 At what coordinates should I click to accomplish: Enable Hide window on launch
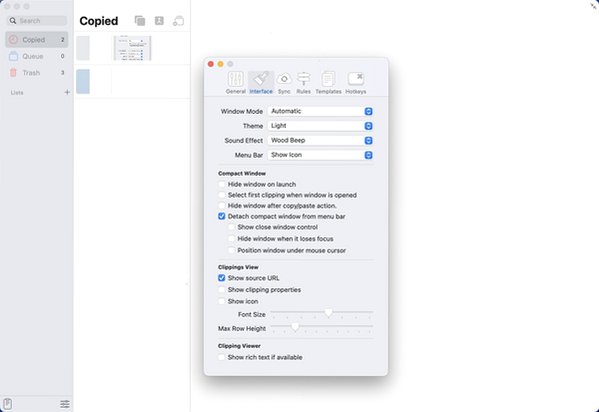click(x=222, y=184)
